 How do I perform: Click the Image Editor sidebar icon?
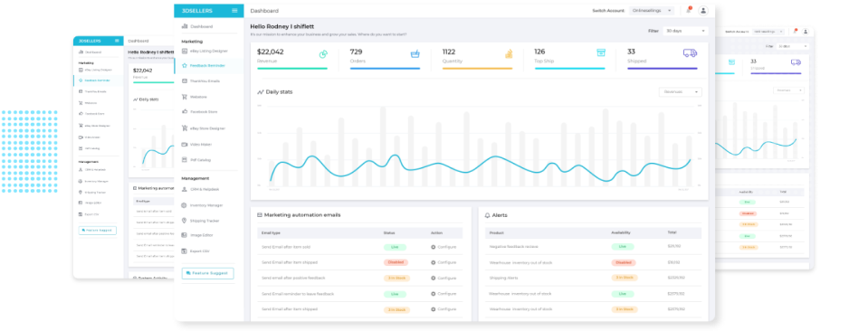(185, 235)
